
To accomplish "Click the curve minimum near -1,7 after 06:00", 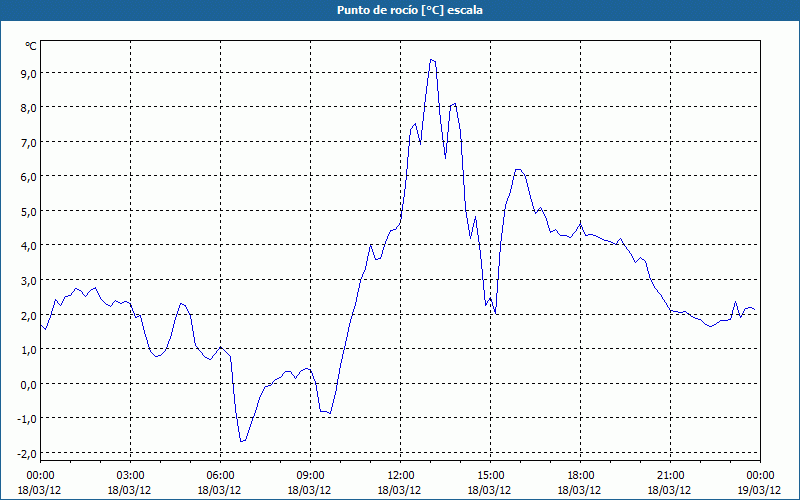I will pyautogui.click(x=242, y=441).
